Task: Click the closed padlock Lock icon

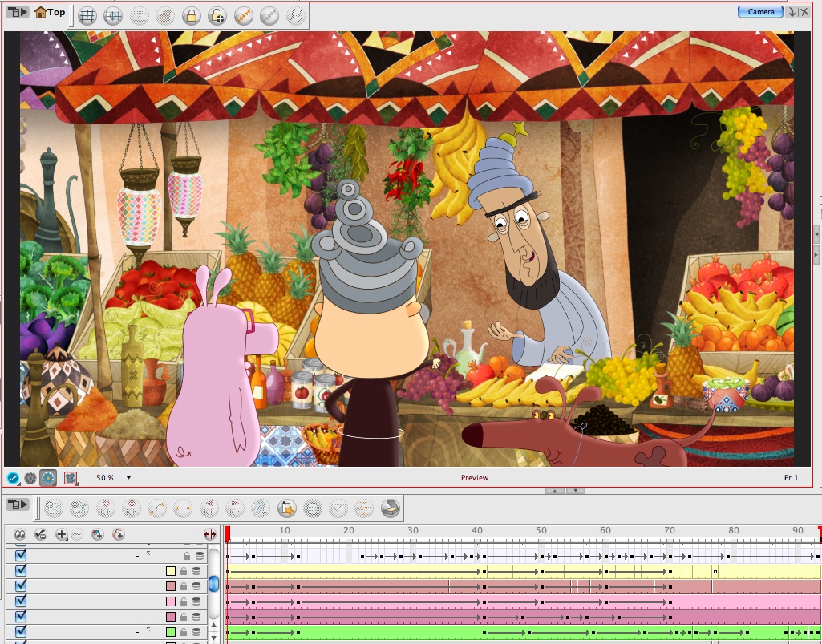Action: tap(191, 15)
